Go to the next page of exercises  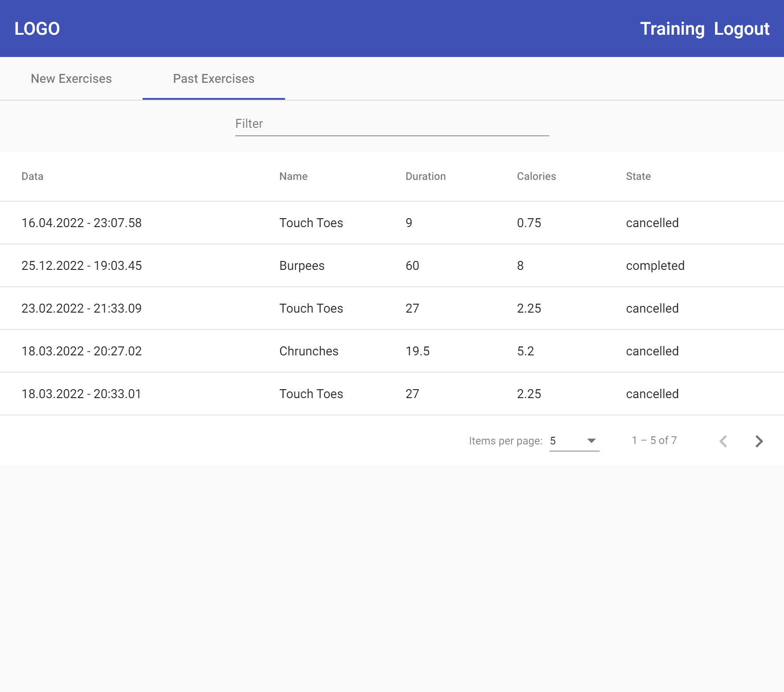[759, 441]
